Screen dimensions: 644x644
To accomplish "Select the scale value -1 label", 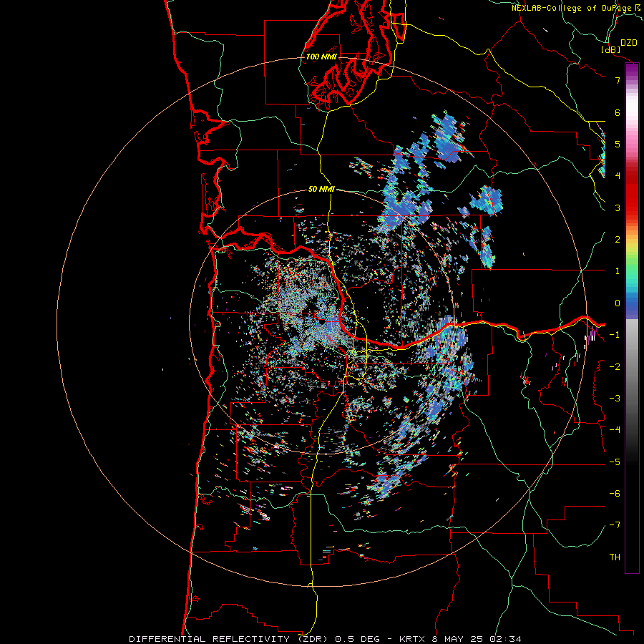I will (615, 335).
